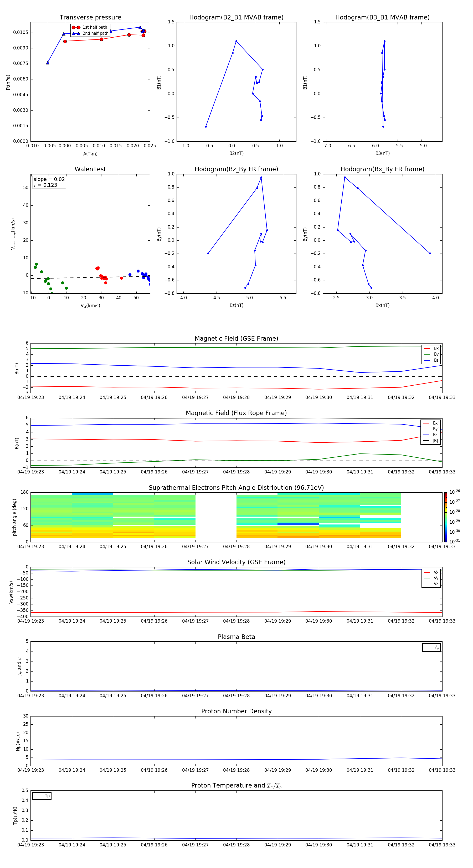The width and height of the screenshot is (473, 868).
Task: Click the 'Proton Temperature and Te/Tp' title
Action: coord(236,786)
